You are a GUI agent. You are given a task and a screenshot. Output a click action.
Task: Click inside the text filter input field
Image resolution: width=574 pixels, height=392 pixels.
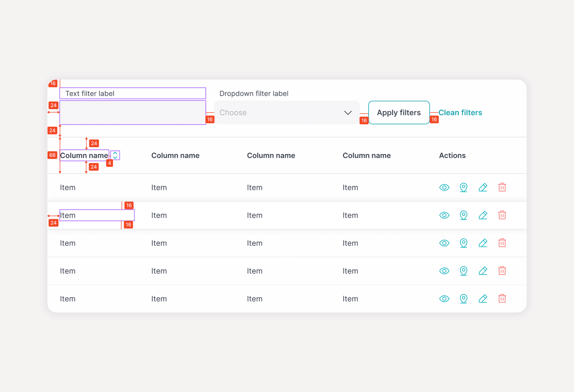pyautogui.click(x=133, y=113)
